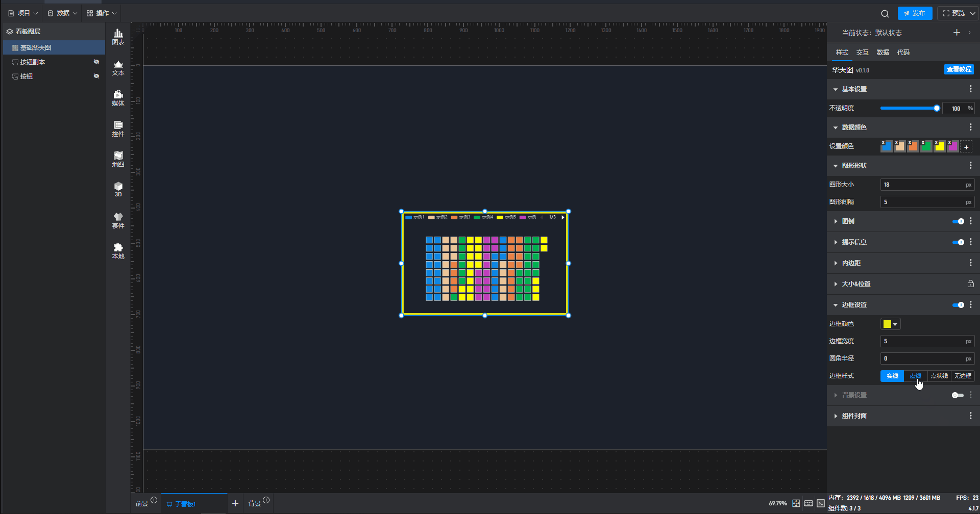Expand the 内边距 padding section
The width and height of the screenshot is (980, 514).
tap(851, 263)
